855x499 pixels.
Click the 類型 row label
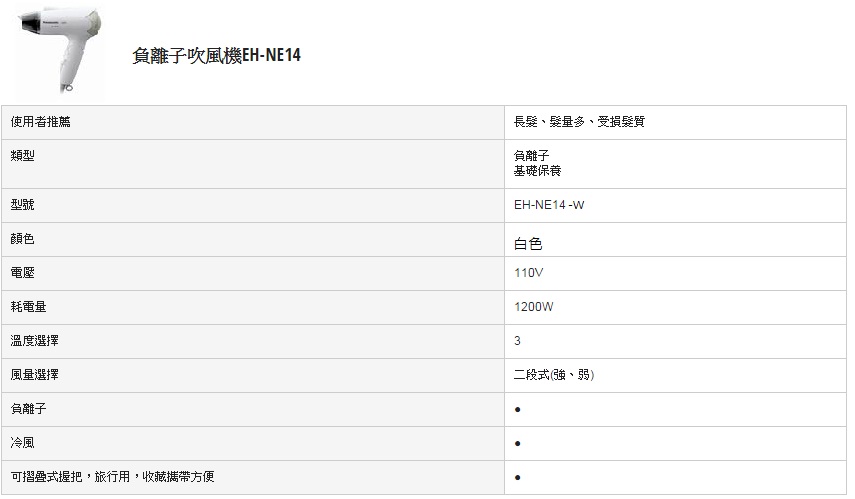tap(22, 155)
